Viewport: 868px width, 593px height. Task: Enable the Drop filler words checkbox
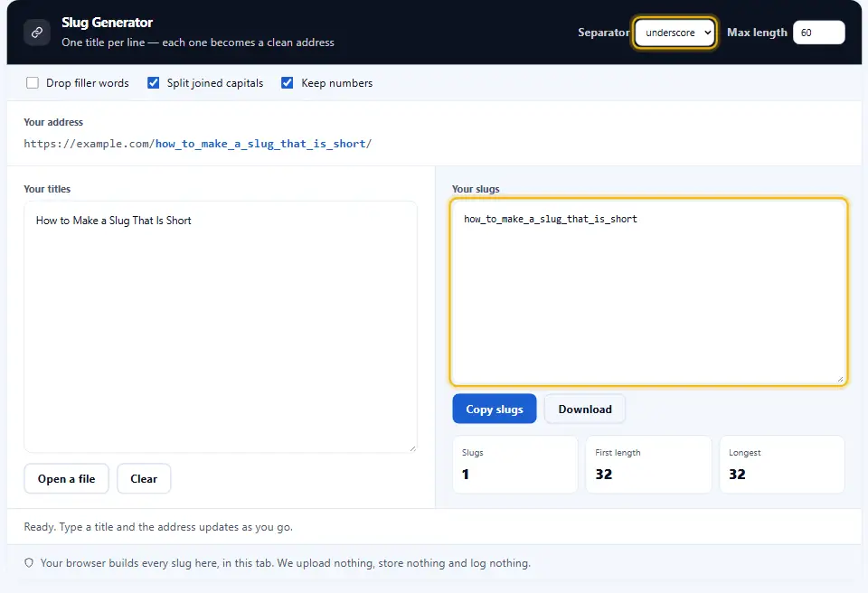pyautogui.click(x=33, y=83)
